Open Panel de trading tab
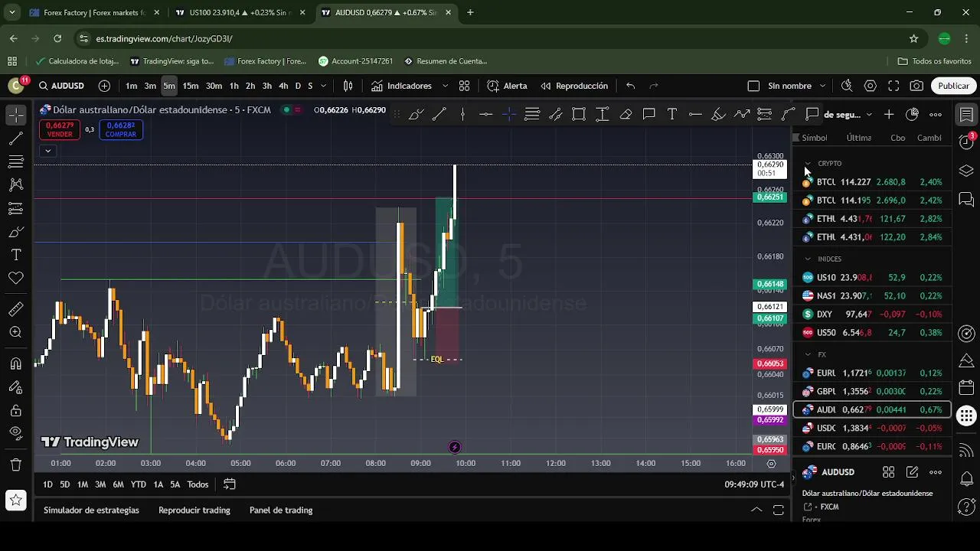This screenshot has height=551, width=980. 281,510
